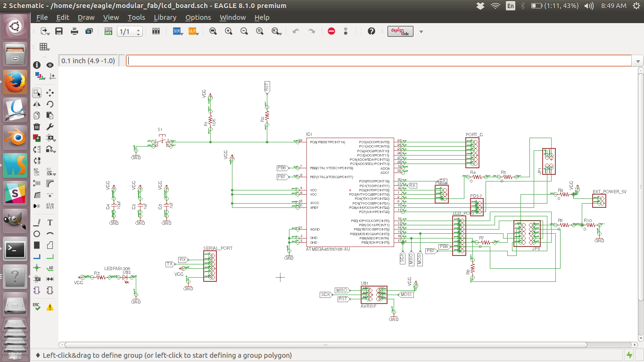Select the Arc drawing tool
Screen dimensions: 644x362
[50, 234]
